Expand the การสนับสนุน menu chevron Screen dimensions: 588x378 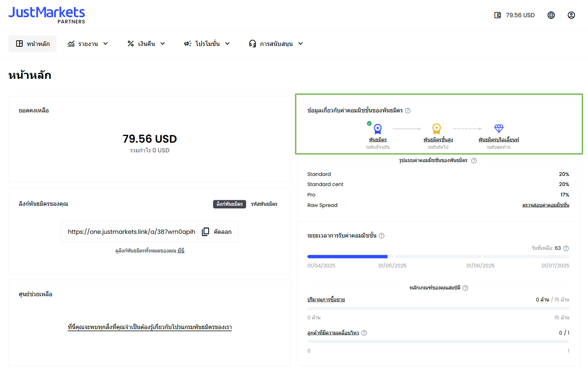coord(301,44)
